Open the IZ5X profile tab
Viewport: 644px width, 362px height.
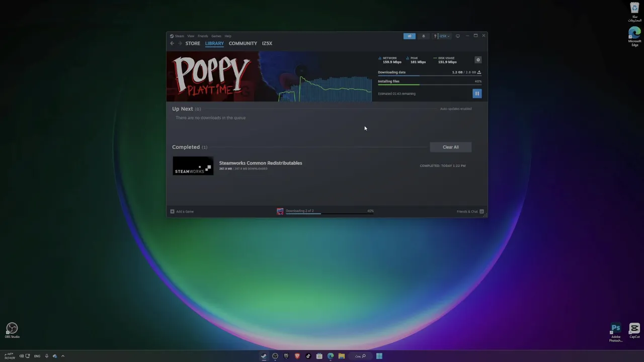click(267, 43)
